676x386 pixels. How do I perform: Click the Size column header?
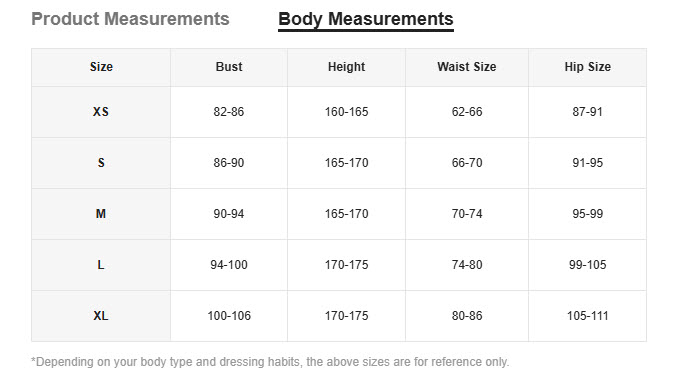point(101,67)
